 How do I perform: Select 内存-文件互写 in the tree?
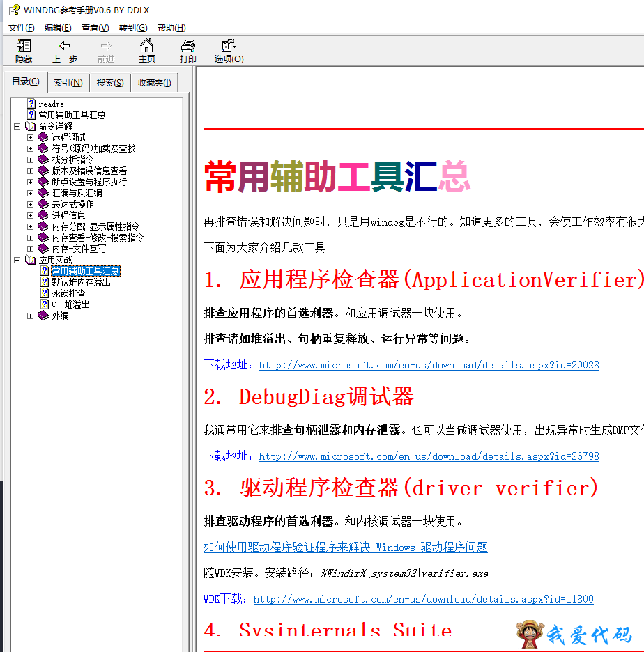79,249
